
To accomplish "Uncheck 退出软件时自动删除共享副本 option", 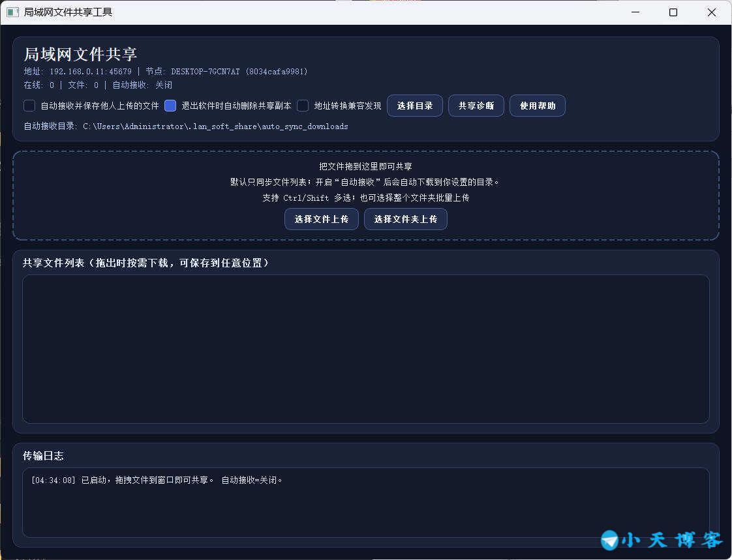I will (170, 106).
